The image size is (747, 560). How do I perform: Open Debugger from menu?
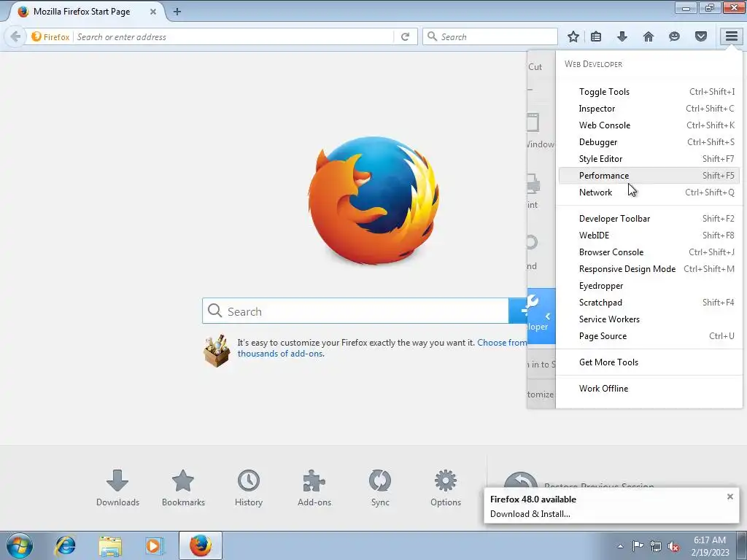(649, 142)
